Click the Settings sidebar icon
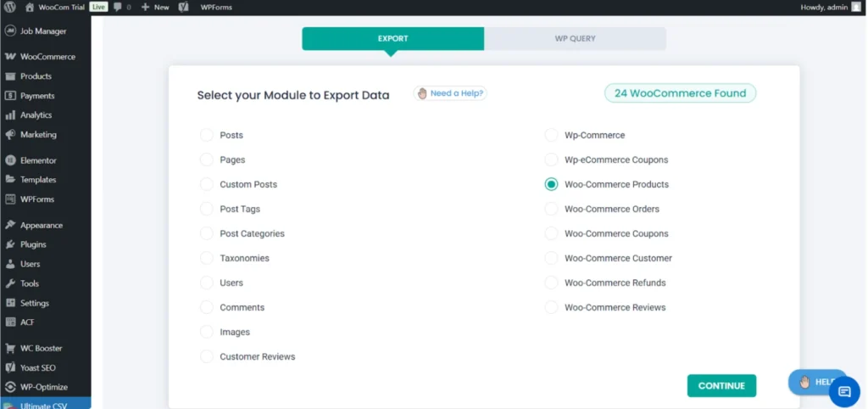Screen dimensions: 868x409 click(x=10, y=303)
